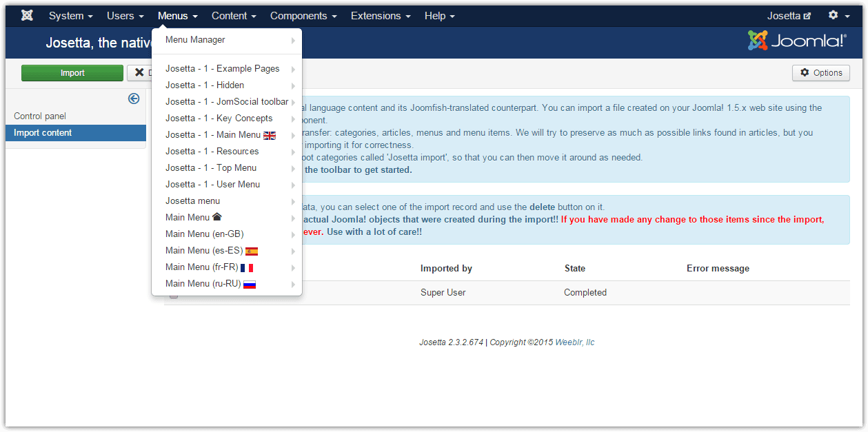Click the UK flag beside Josetta Main Menu
This screenshot has height=432, width=868.
270,135
